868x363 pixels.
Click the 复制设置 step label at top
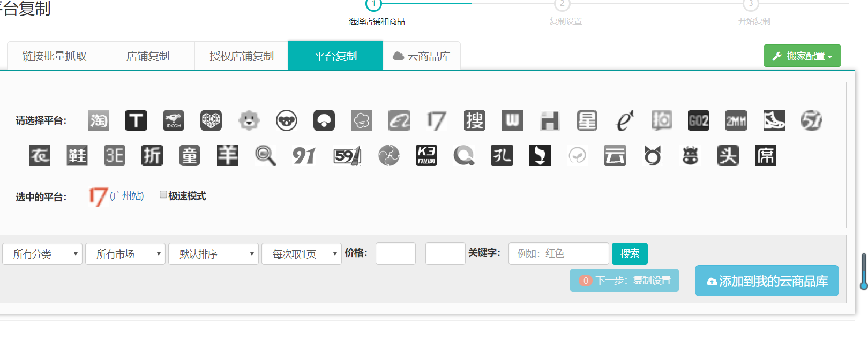(566, 21)
